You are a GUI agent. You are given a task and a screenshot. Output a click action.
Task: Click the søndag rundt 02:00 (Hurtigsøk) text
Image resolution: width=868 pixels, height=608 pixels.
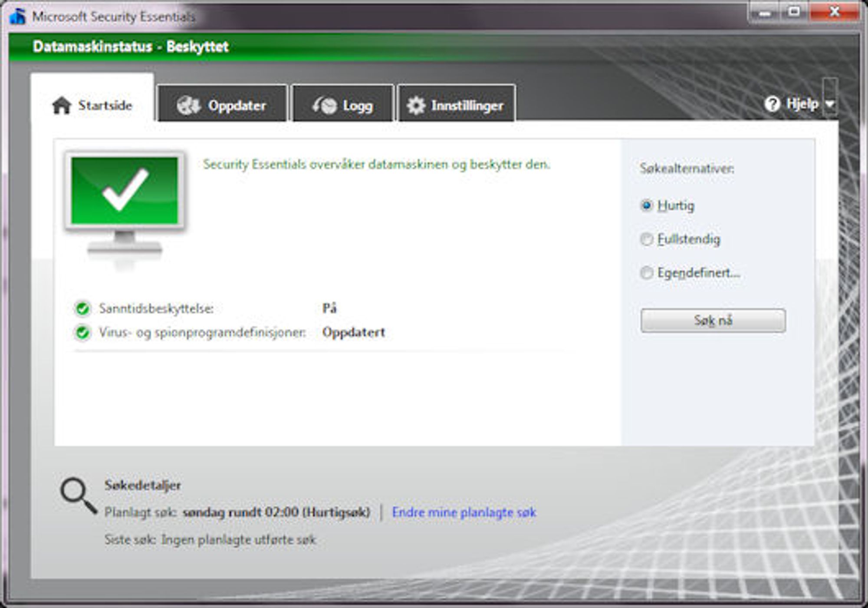276,512
